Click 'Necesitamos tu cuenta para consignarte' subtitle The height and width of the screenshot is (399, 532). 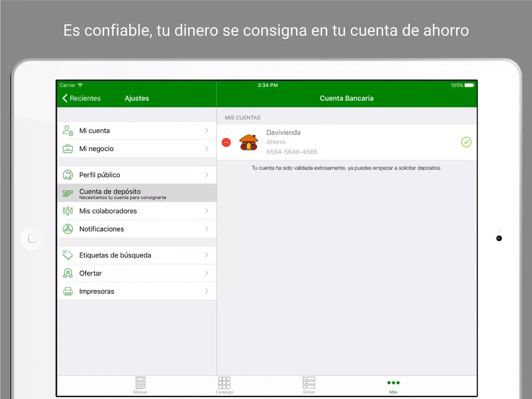coord(123,198)
